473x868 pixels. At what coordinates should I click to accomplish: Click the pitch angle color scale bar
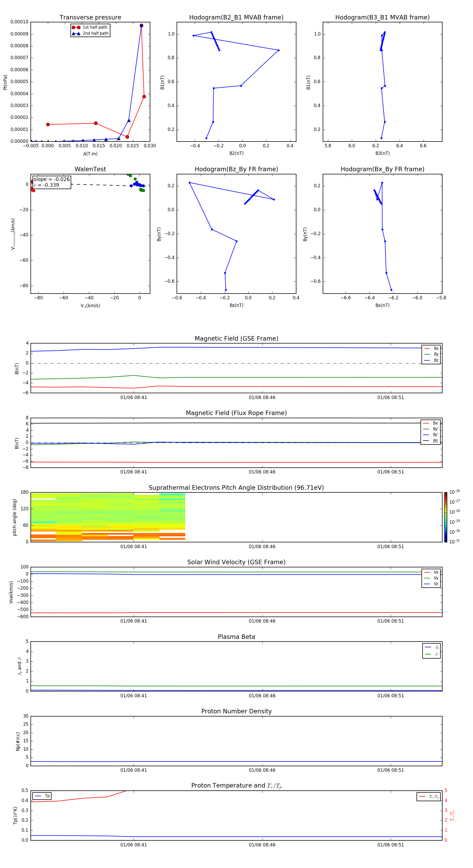(x=446, y=517)
